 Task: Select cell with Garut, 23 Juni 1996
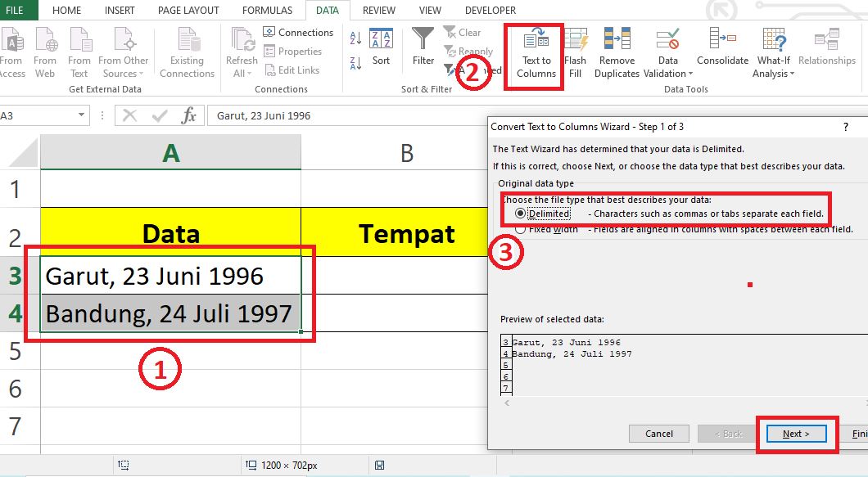(170, 276)
